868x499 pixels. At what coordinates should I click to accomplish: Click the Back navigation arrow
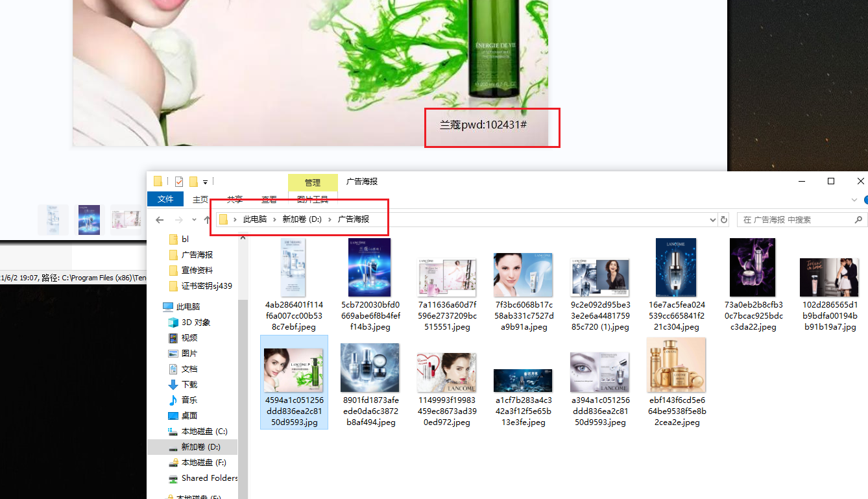160,220
